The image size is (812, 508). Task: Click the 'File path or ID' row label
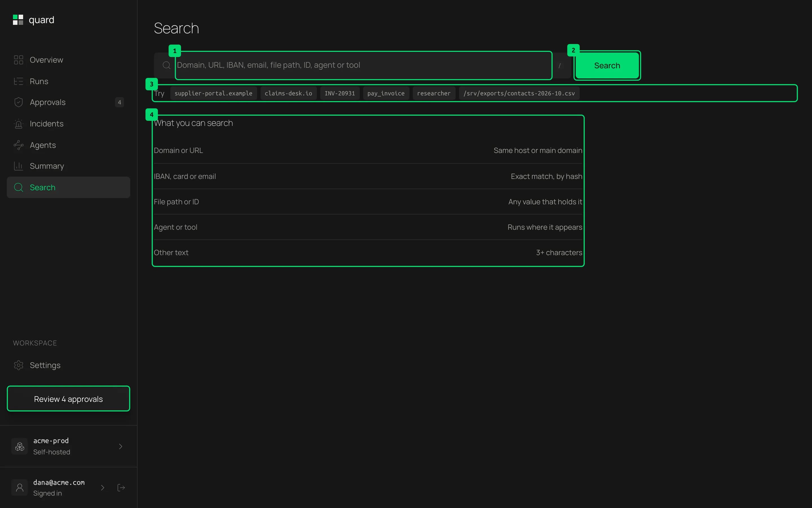click(176, 202)
